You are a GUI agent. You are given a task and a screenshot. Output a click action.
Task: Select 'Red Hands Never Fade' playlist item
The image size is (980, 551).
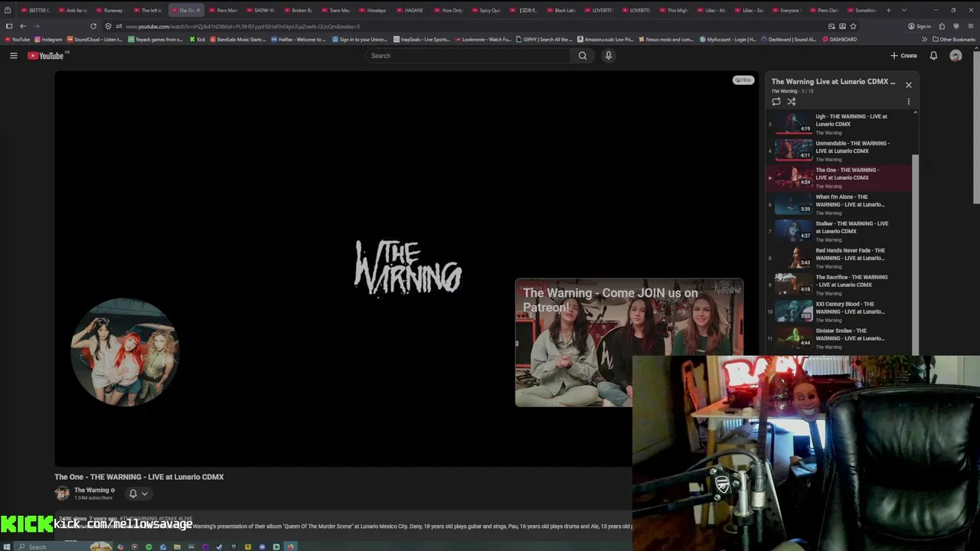pos(840,258)
